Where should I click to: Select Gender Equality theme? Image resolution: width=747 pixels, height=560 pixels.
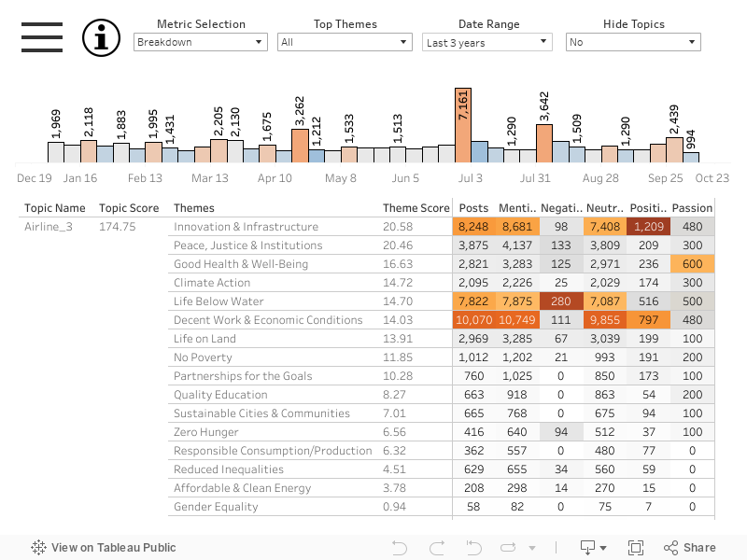[216, 507]
